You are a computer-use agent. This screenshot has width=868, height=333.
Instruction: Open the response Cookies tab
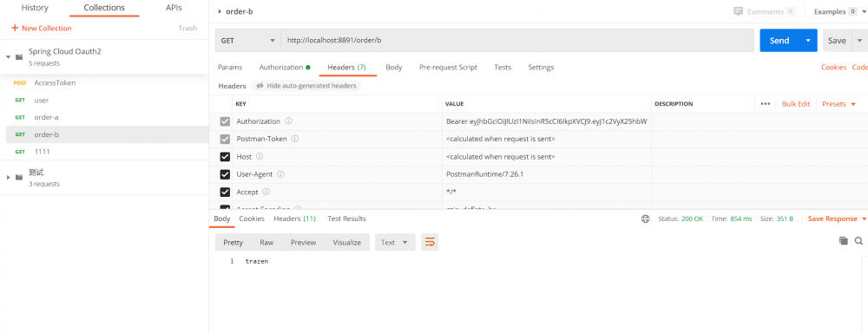(252, 219)
